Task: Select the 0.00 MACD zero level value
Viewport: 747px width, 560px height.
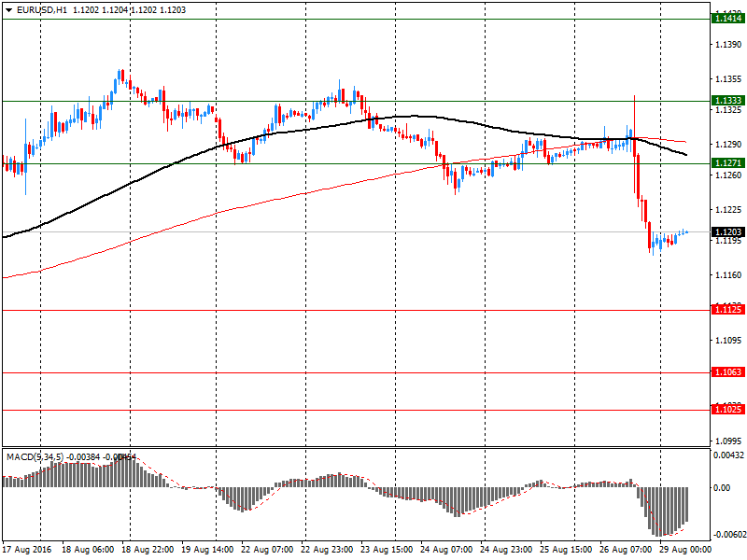Action: coord(722,487)
